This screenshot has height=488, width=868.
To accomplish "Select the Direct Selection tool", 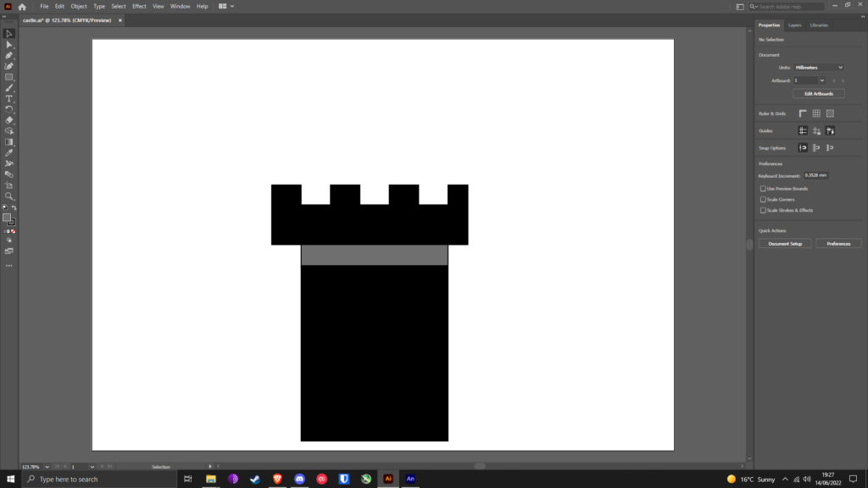I will [x=8, y=45].
